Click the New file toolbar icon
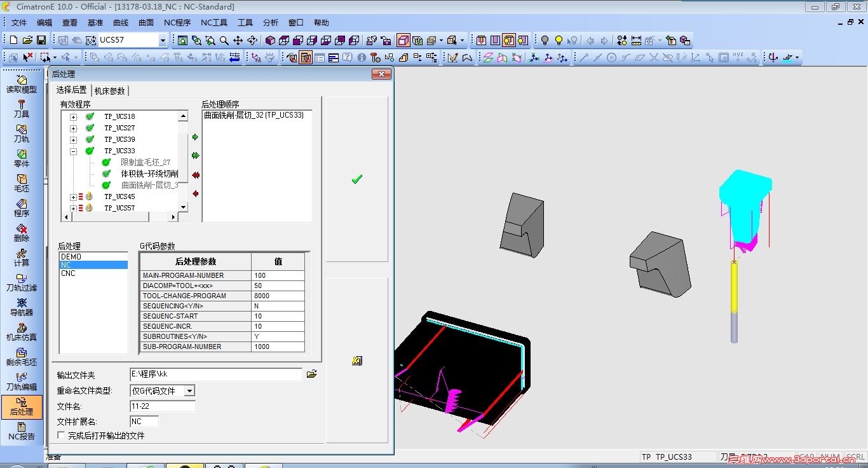 (x=13, y=40)
